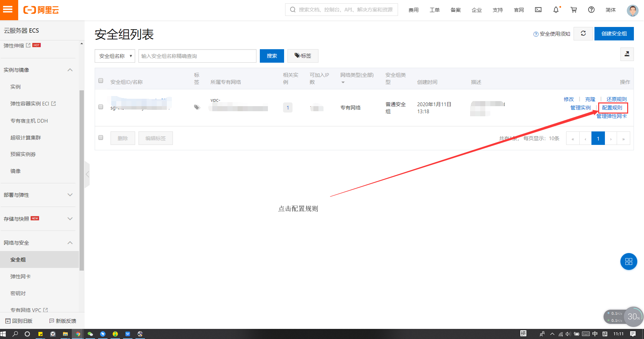Refresh the security group list
Image resolution: width=644 pixels, height=339 pixels.
click(583, 34)
